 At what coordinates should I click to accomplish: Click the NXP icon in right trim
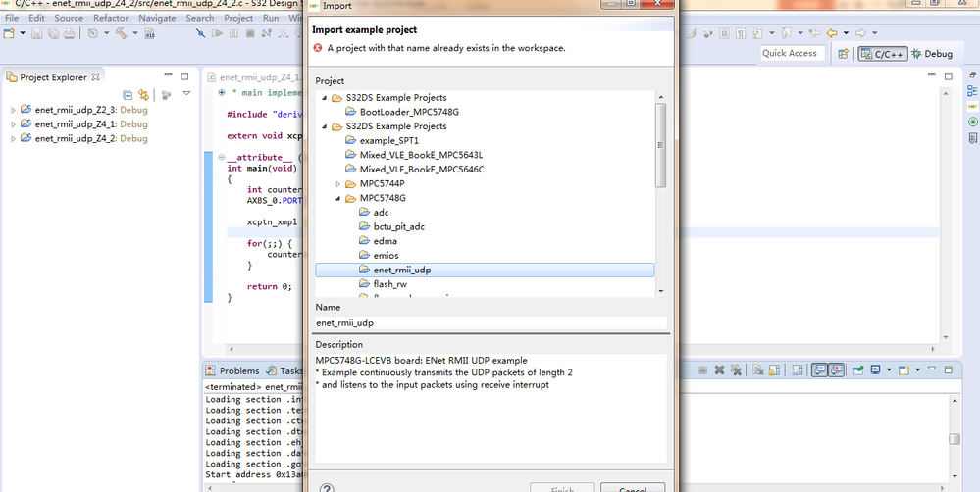pyautogui.click(x=972, y=106)
